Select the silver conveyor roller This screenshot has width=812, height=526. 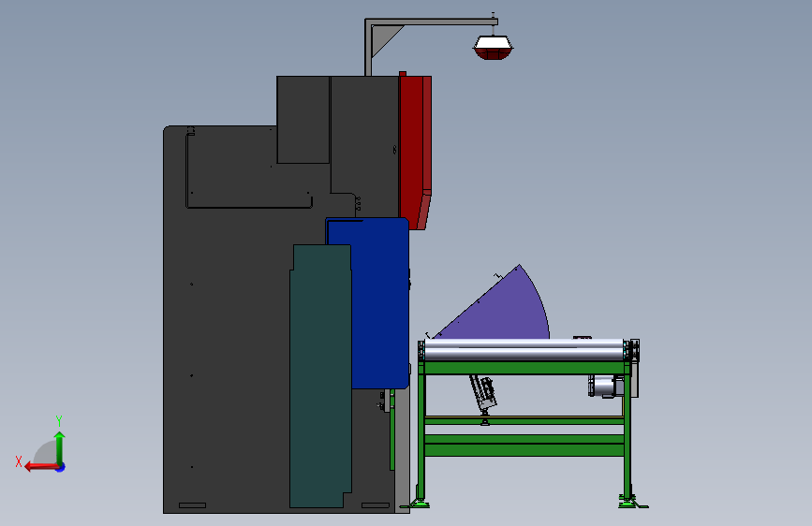(x=524, y=350)
